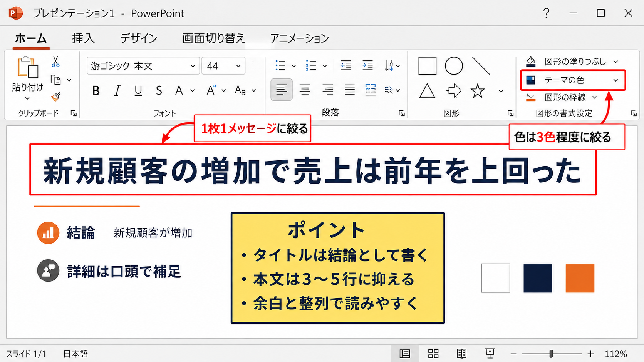Viewport: 644px width, 362px height.
Task: Open the text direction options
Action: [x=392, y=90]
